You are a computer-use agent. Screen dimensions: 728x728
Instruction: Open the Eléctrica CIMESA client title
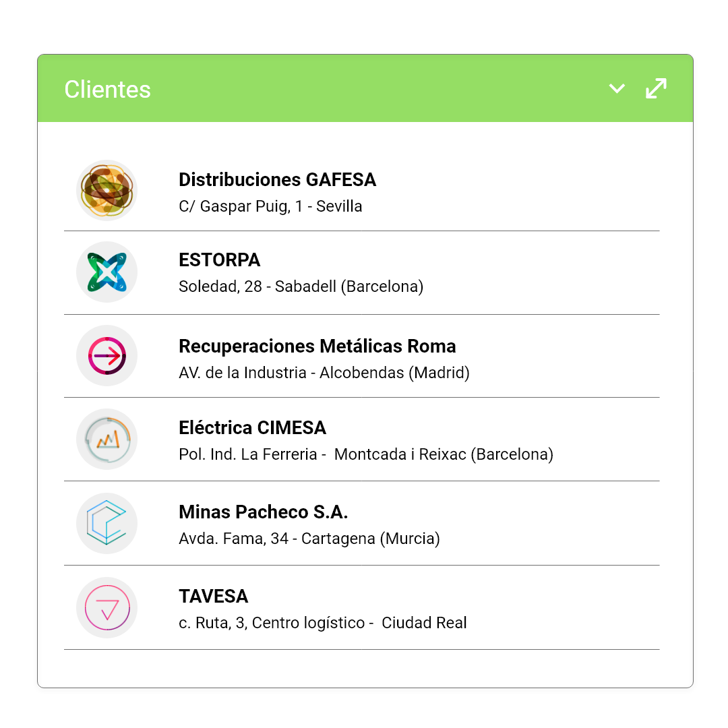click(x=253, y=427)
